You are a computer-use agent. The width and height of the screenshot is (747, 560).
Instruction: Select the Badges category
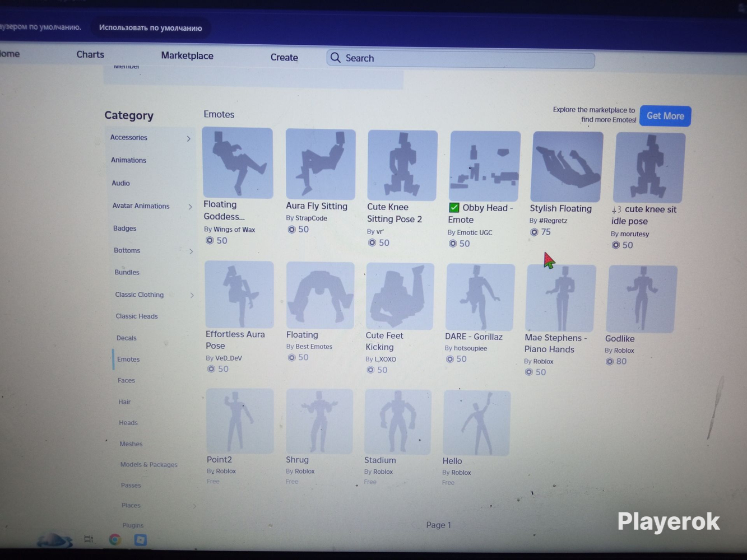[x=124, y=228]
